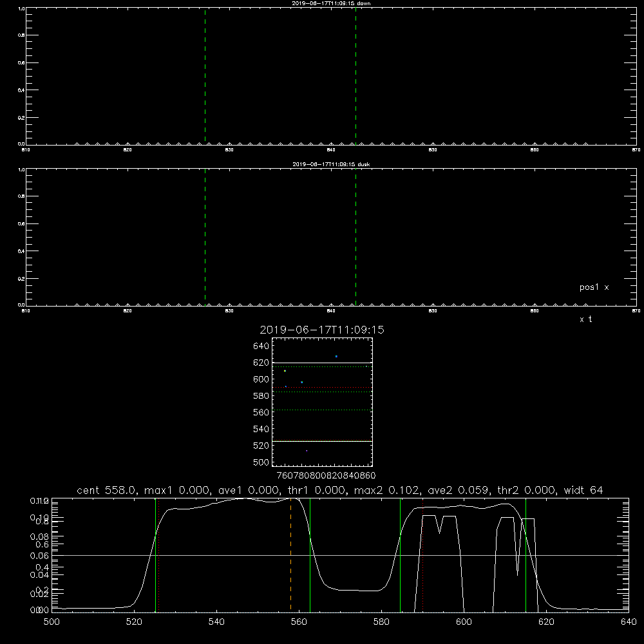Click the lower white horizontal line near 525 in scatter plot
The width and height of the screenshot is (644, 644).
322,442
